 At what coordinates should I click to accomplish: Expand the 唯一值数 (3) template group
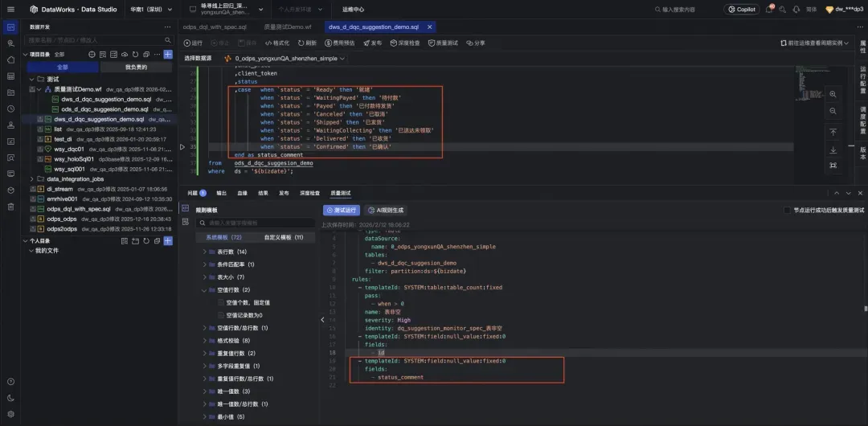(205, 391)
